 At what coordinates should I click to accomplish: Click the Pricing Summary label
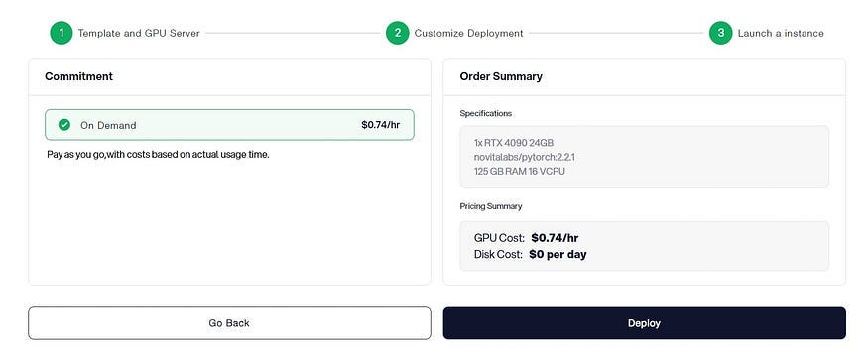tap(490, 206)
